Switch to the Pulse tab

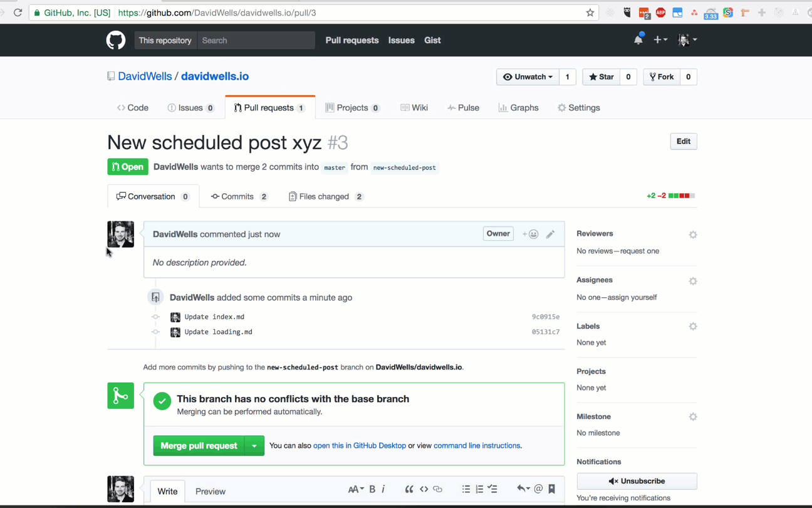pyautogui.click(x=464, y=108)
